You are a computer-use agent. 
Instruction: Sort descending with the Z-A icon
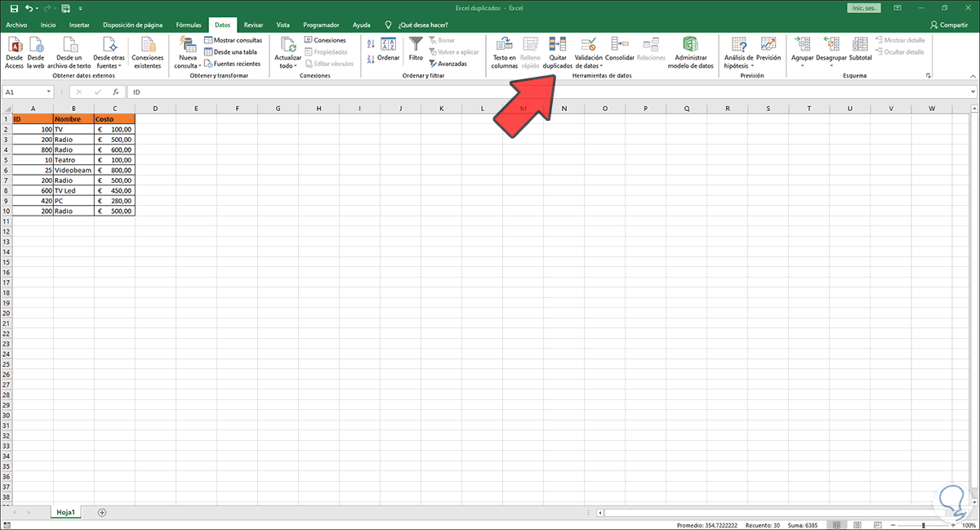(x=371, y=59)
